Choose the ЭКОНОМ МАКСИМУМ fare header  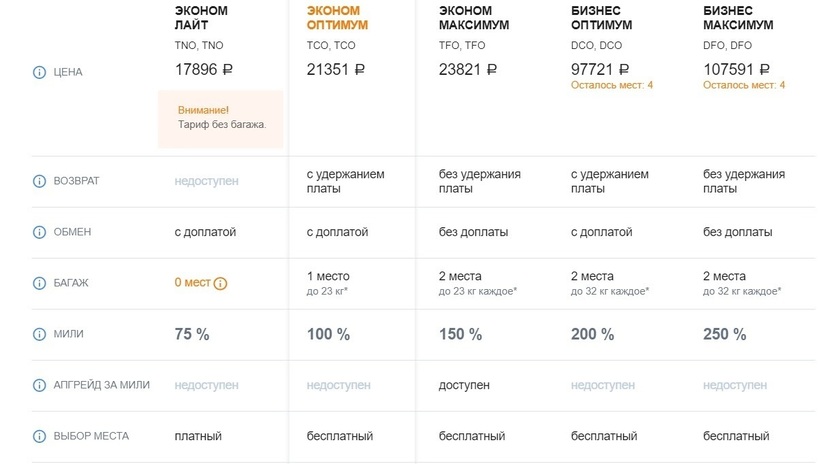click(473, 18)
